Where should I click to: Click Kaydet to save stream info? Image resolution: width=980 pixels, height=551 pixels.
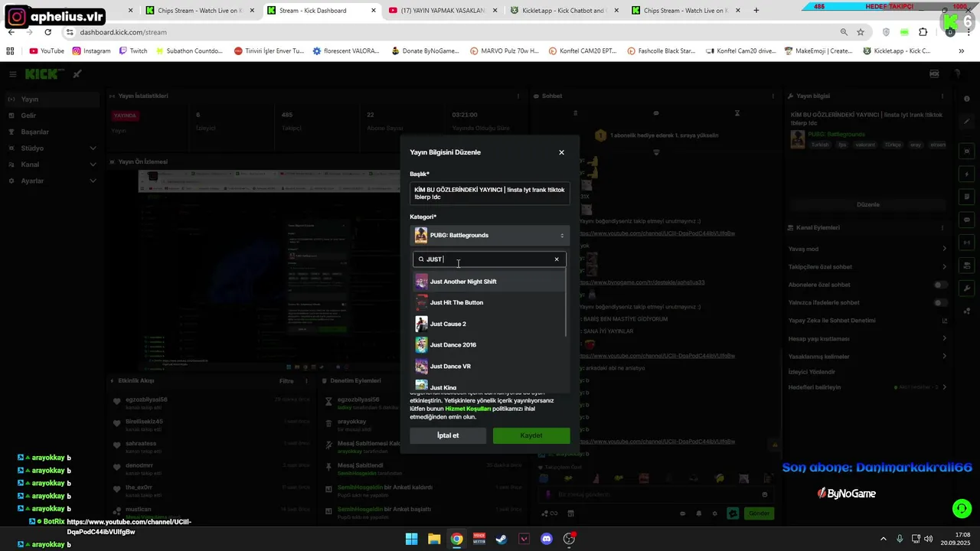point(531,435)
